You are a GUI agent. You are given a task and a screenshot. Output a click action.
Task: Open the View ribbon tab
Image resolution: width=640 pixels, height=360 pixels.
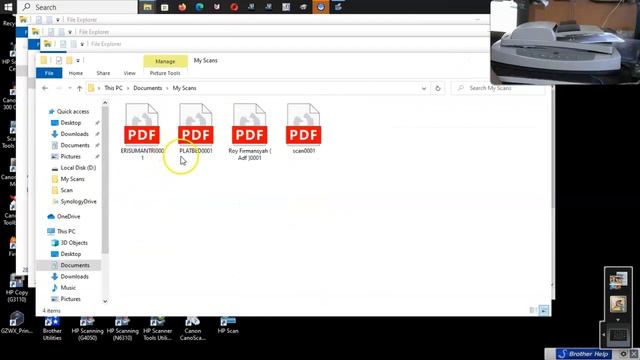pos(129,73)
